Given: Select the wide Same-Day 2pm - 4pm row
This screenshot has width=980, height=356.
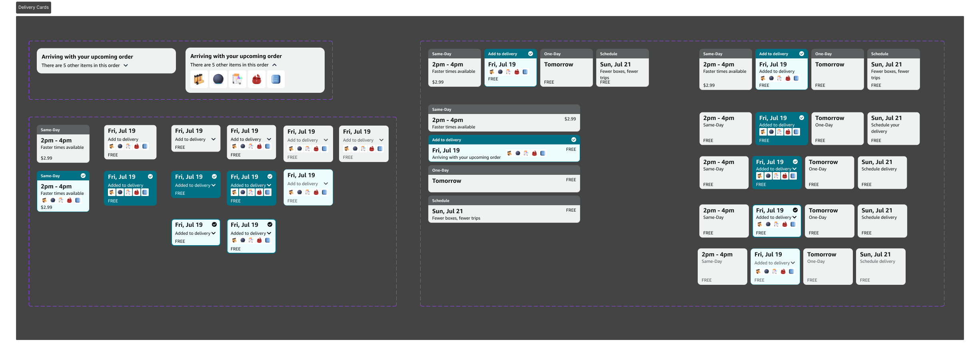Looking at the screenshot, I should [x=504, y=118].
